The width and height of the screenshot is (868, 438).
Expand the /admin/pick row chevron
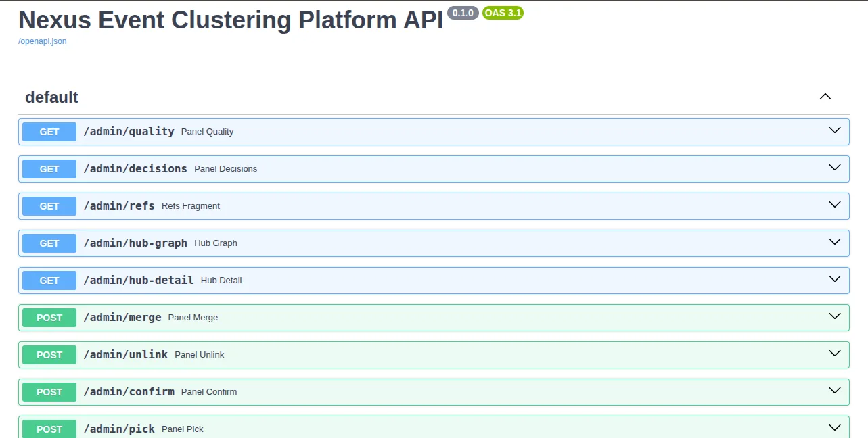[835, 428]
